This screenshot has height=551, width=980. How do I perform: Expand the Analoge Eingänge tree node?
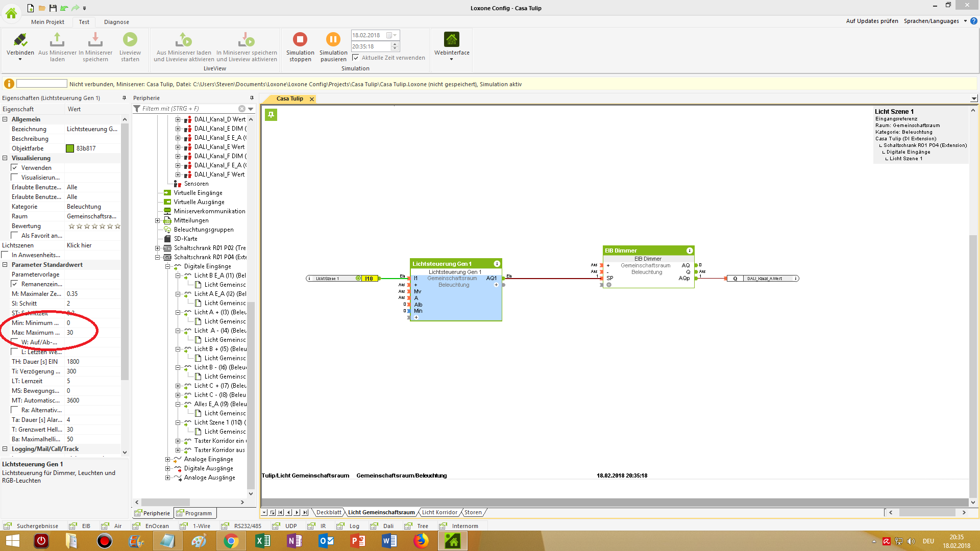tap(167, 459)
